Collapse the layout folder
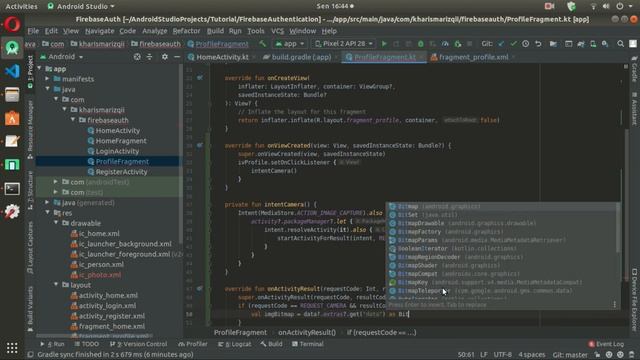 click(56, 284)
